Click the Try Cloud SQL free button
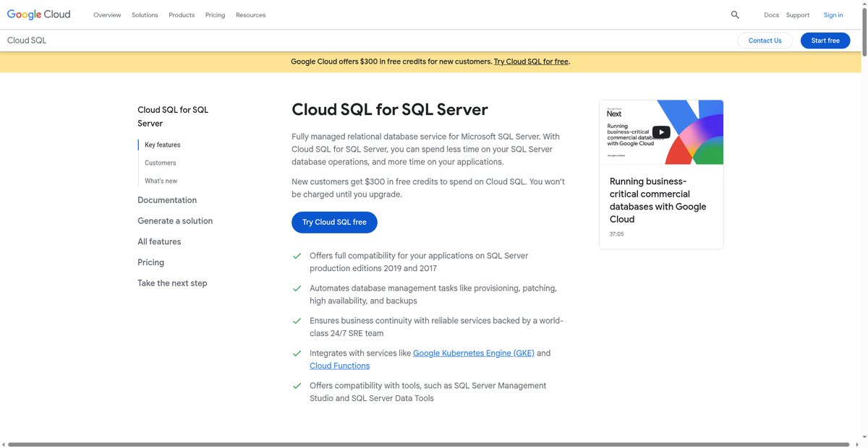868x448 pixels. coord(334,222)
